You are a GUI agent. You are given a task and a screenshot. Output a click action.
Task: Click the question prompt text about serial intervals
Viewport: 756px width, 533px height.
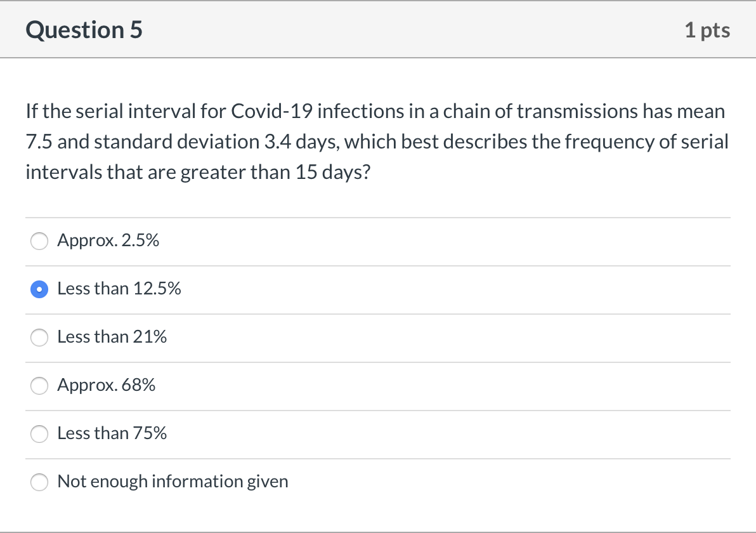(377, 141)
